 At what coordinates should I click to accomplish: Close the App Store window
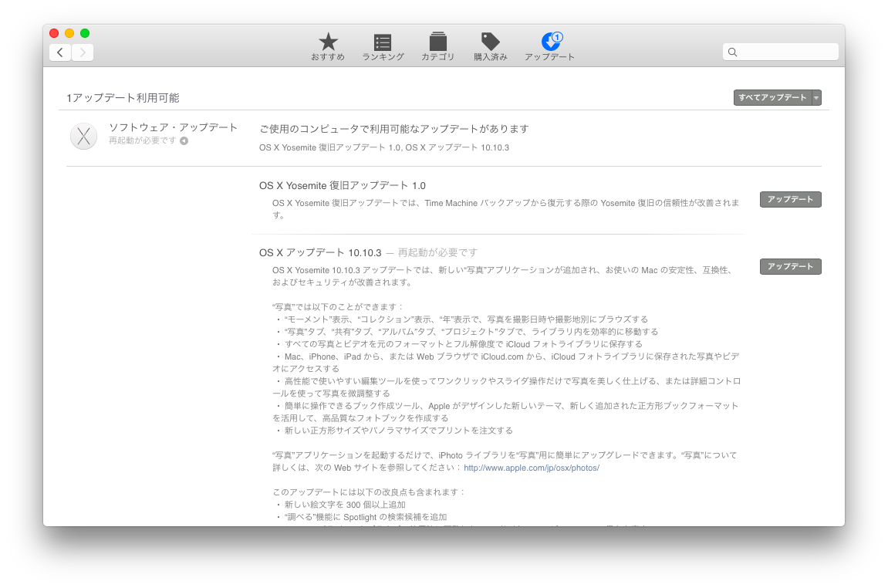coord(54,33)
